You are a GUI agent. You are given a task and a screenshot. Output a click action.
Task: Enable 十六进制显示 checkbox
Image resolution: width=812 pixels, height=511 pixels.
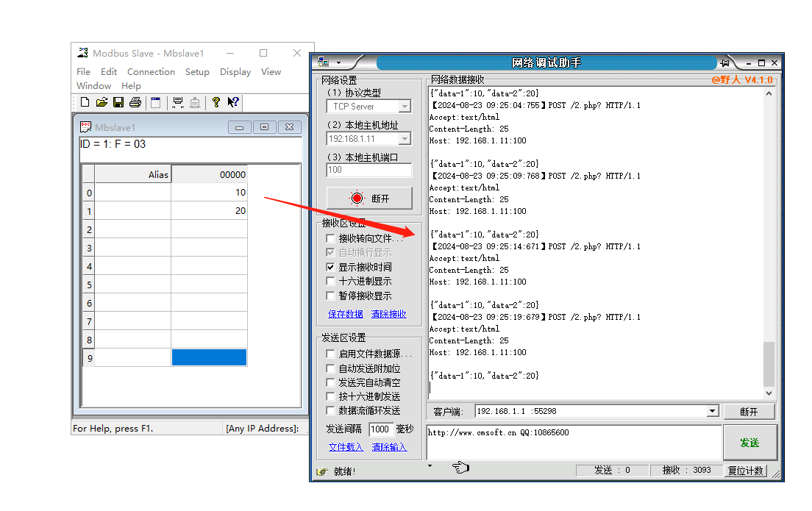[x=330, y=281]
